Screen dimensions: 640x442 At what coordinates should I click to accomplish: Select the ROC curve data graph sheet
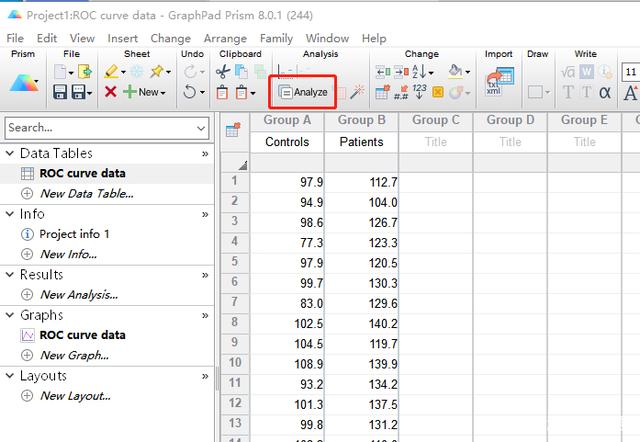(82, 335)
